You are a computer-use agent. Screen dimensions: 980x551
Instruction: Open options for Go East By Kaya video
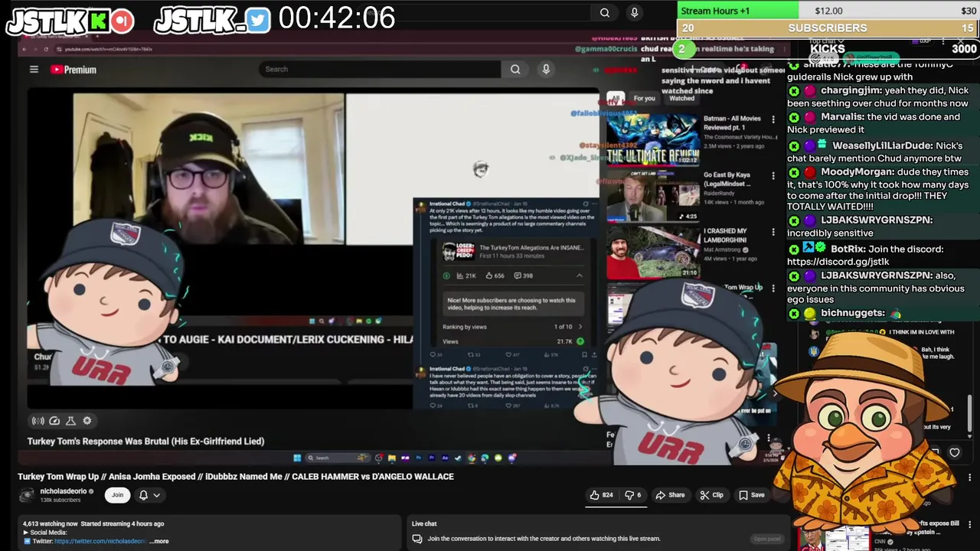(773, 175)
